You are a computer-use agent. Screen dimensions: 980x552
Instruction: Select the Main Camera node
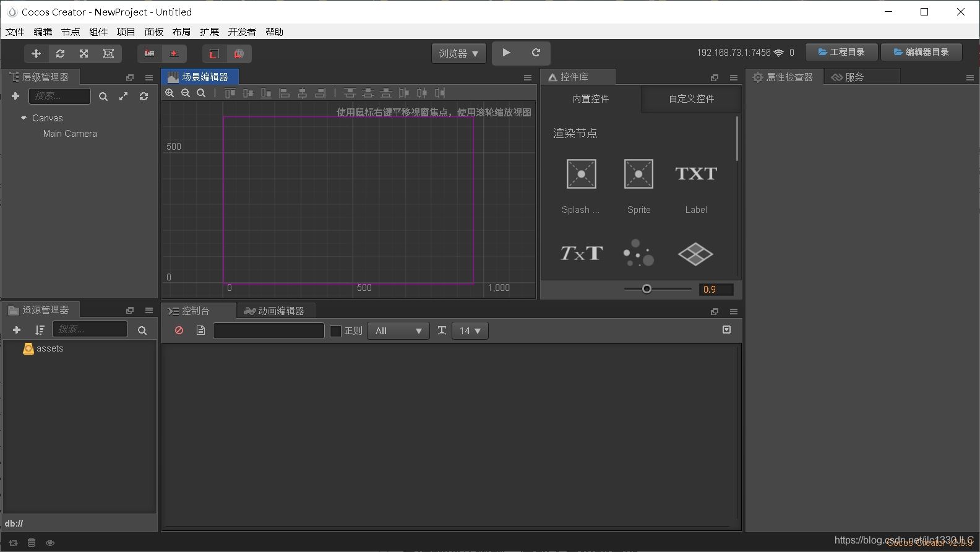(70, 134)
